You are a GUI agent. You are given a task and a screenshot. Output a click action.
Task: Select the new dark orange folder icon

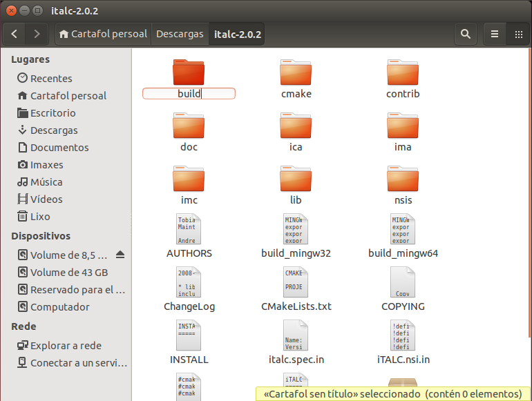(x=189, y=72)
